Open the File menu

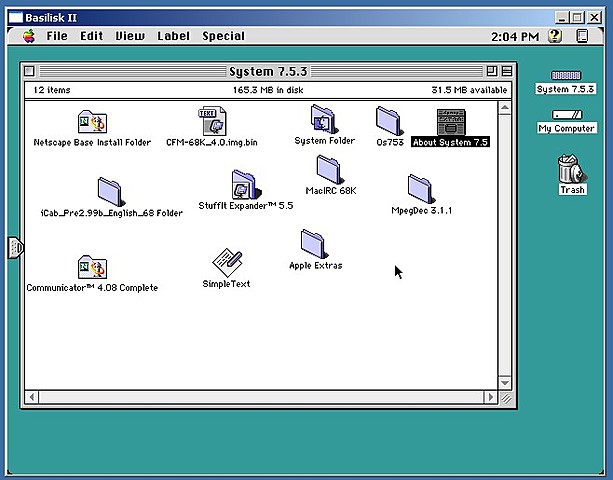(x=57, y=36)
